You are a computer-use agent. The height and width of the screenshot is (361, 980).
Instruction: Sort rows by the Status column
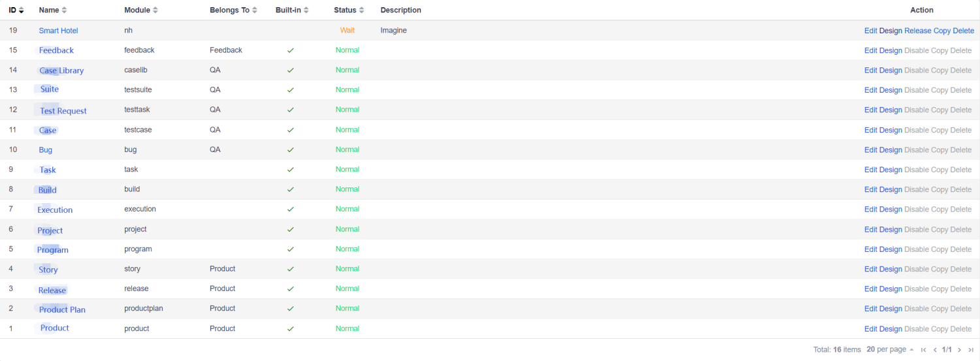pyautogui.click(x=362, y=10)
